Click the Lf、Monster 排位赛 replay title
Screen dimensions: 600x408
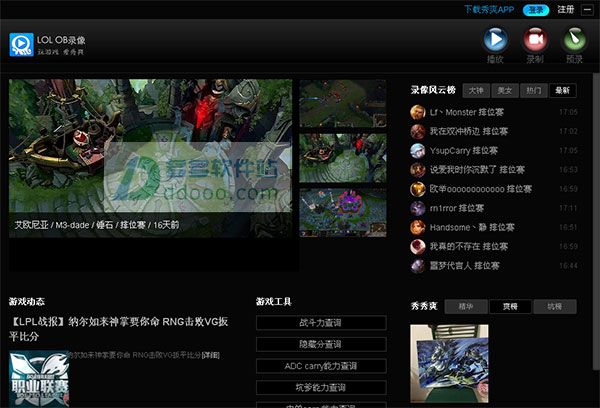pos(467,112)
